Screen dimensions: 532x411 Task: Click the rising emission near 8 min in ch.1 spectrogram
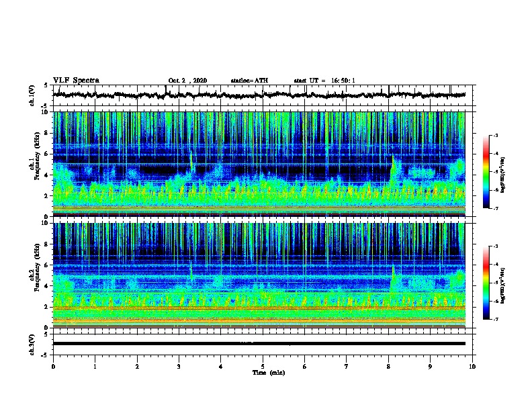[x=394, y=171]
